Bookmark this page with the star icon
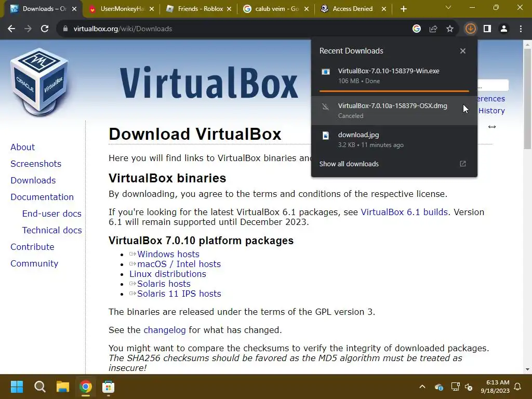This screenshot has width=532, height=399. [450, 29]
